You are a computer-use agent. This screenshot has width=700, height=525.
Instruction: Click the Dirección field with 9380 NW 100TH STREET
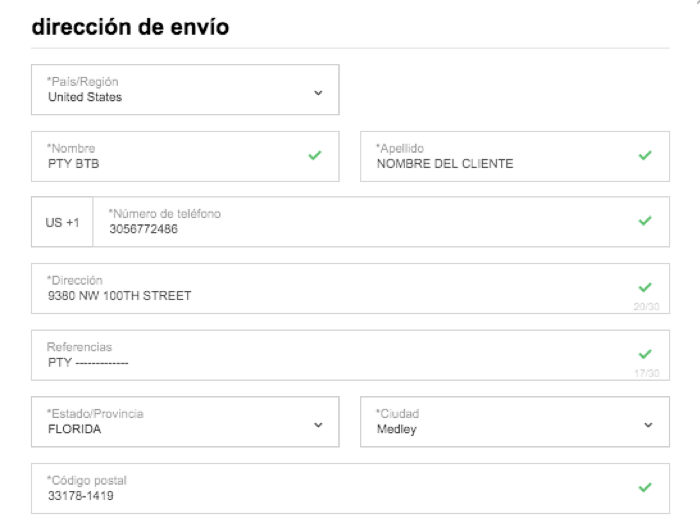click(350, 288)
